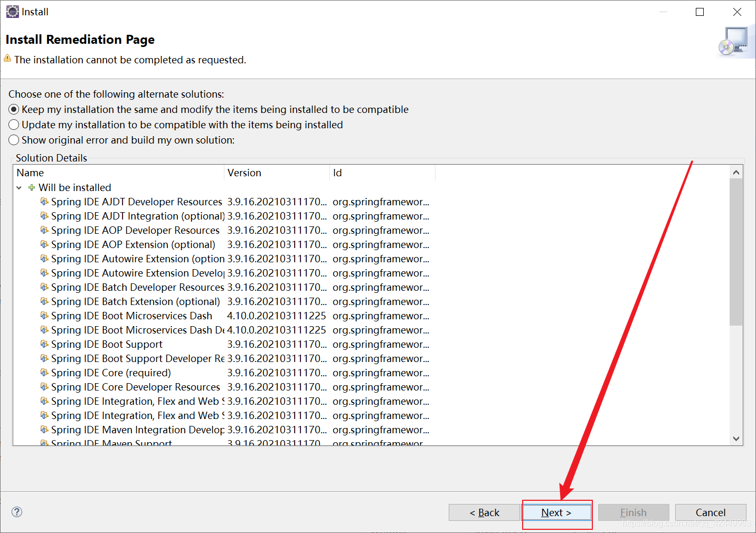Click version 4.10.0 of Boot Microservices Dash row
The image size is (756, 533).
point(277,316)
